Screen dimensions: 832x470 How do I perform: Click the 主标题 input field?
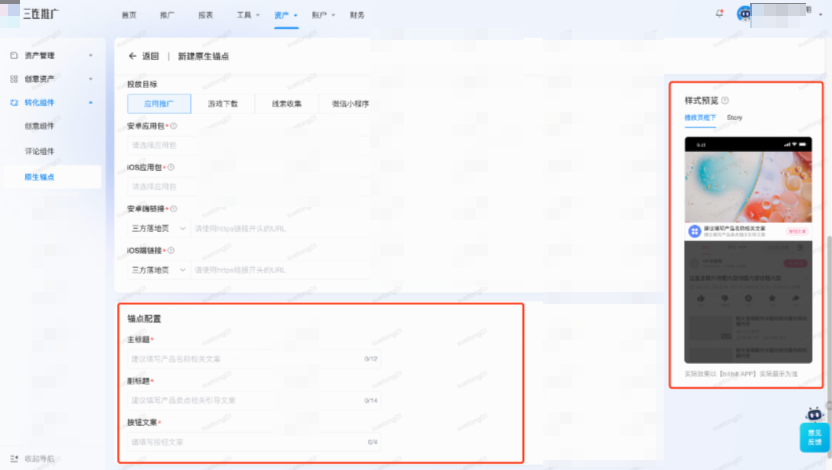(254, 359)
